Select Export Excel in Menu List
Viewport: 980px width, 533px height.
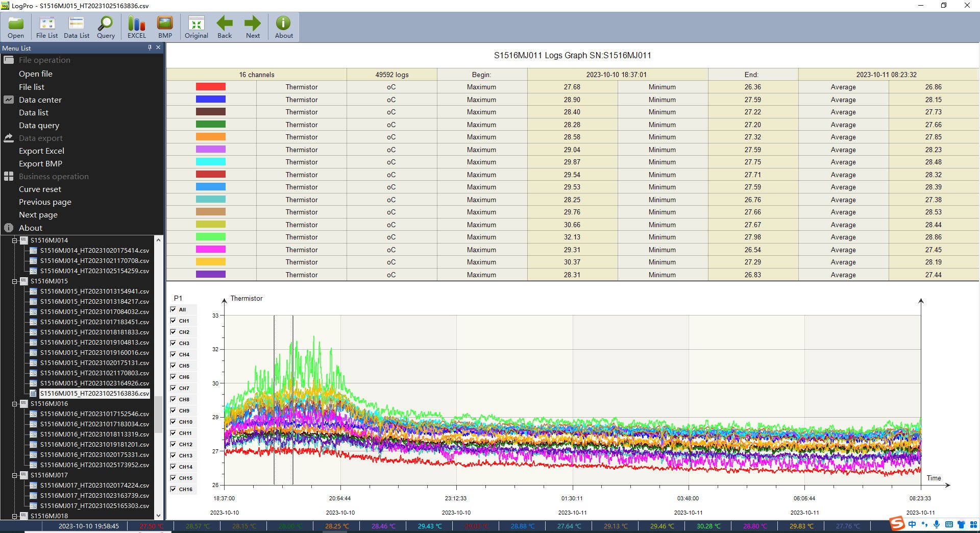tap(41, 151)
